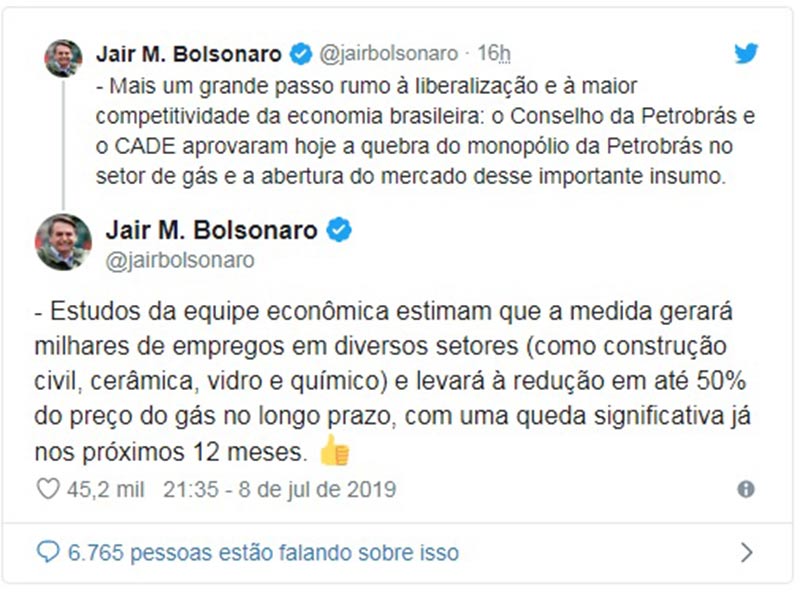
Task: Click the Twitter bird logo
Action: (745, 53)
